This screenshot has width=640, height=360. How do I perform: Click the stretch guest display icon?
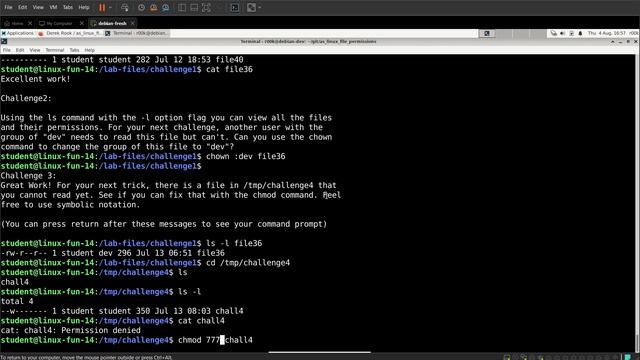tap(251, 7)
